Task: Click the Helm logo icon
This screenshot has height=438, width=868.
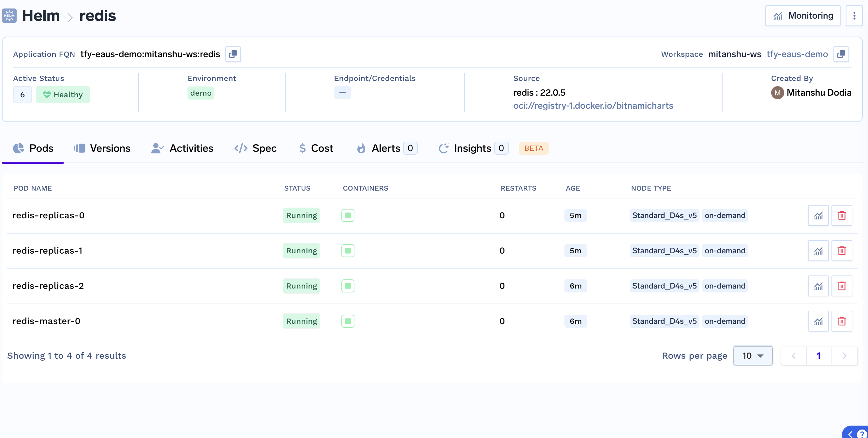Action: click(x=9, y=16)
